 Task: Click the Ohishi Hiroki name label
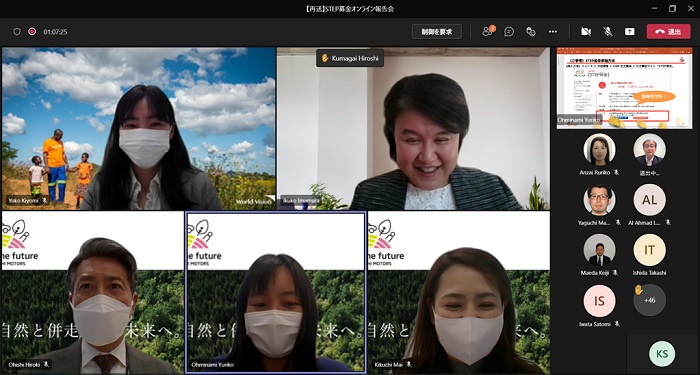25,365
